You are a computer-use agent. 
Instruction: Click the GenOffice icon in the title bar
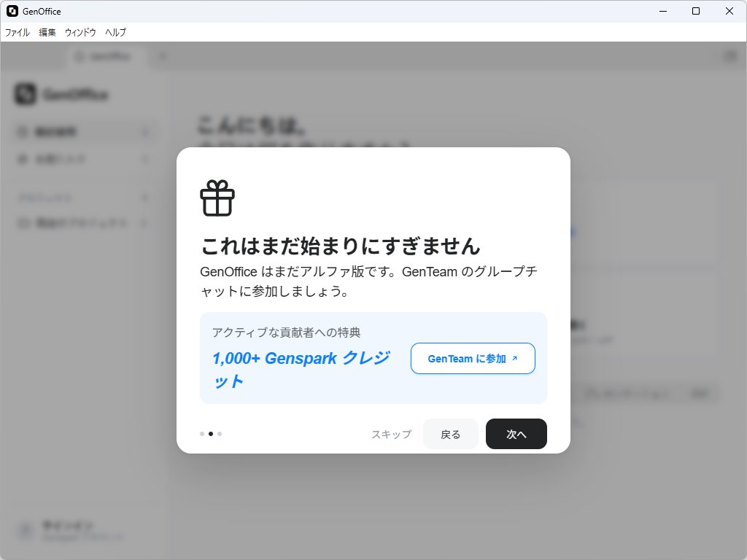[x=12, y=11]
